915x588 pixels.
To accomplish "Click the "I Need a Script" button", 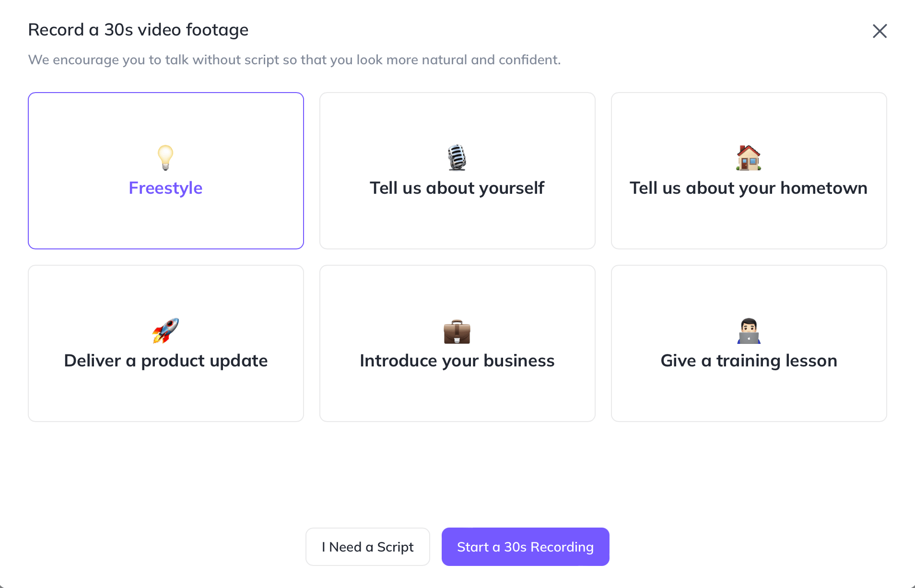I will pyautogui.click(x=368, y=547).
